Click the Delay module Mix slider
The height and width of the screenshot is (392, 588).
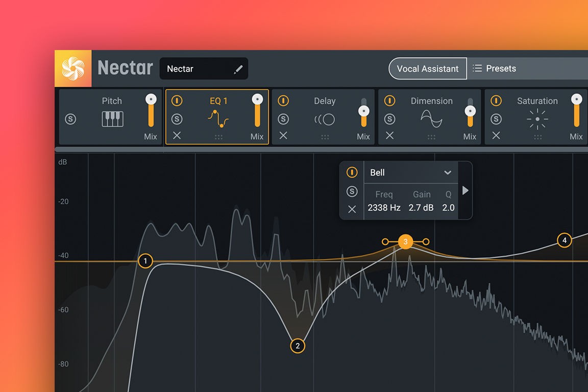364,112
